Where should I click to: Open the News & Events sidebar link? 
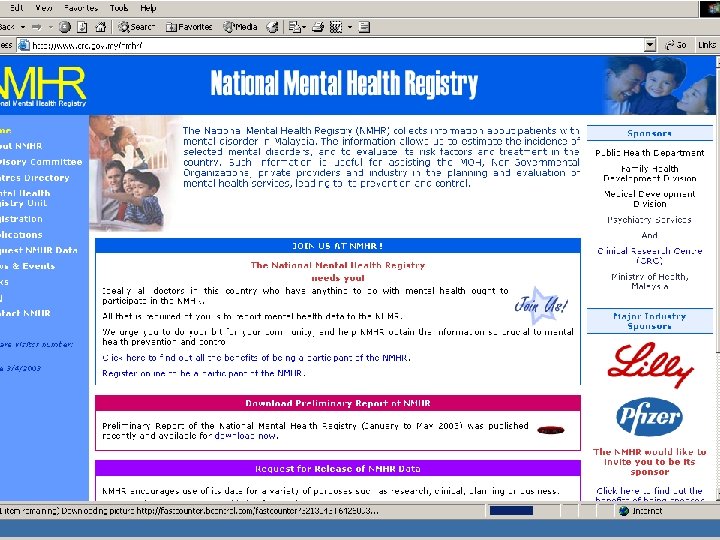(28, 266)
